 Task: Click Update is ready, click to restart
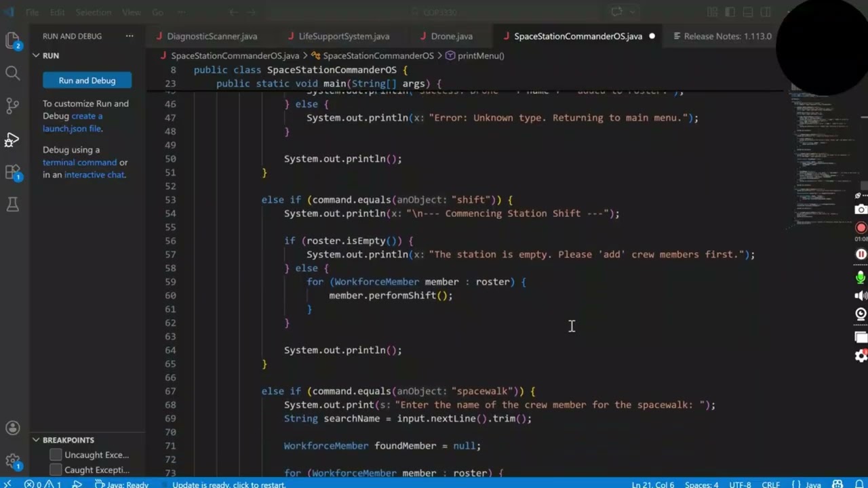point(229,484)
